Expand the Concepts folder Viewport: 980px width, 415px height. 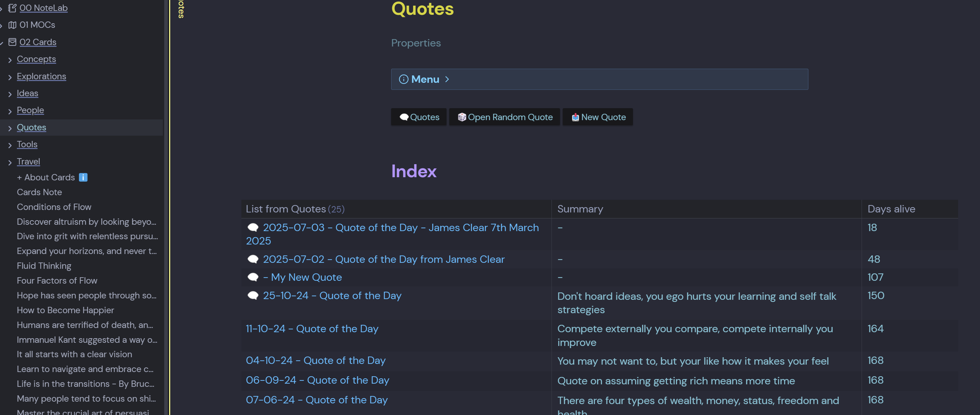(10, 60)
